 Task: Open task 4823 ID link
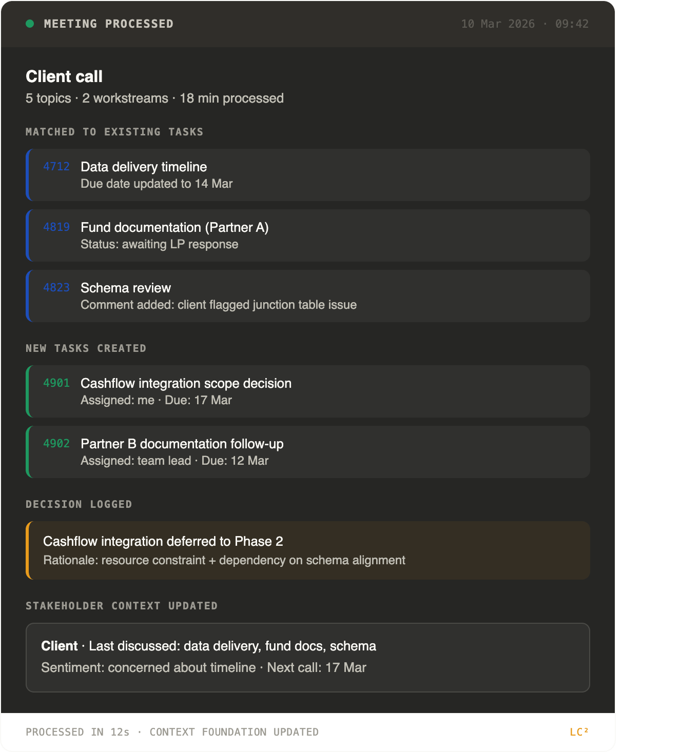56,288
